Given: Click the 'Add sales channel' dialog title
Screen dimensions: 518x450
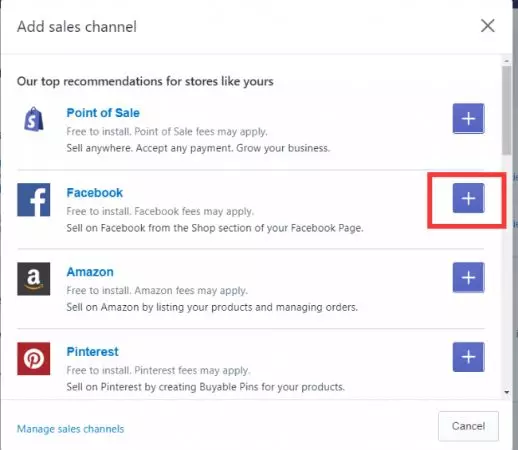Looking at the screenshot, I should click(77, 27).
